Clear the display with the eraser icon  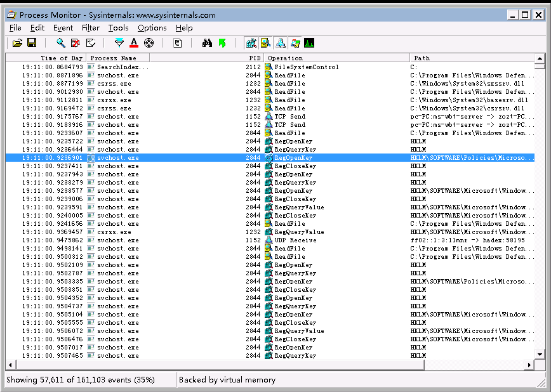[91, 43]
